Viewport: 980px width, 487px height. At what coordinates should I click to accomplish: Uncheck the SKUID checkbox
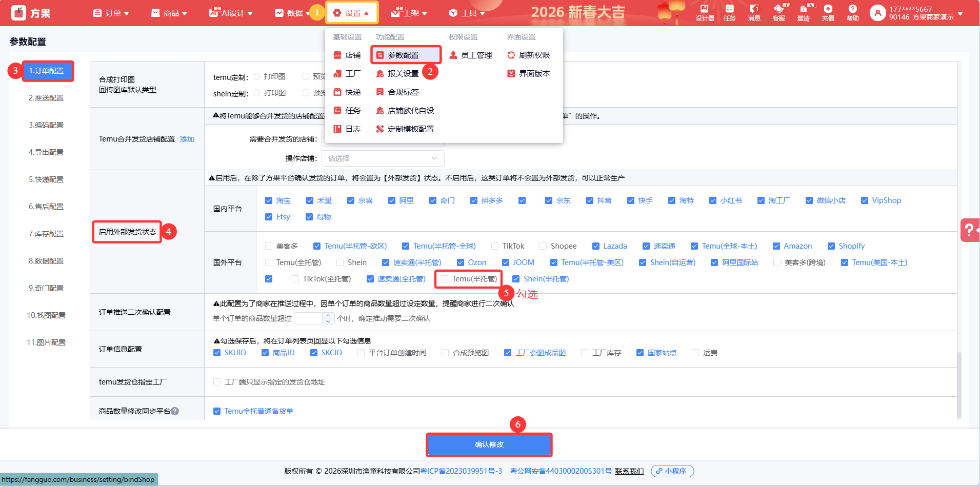click(x=217, y=353)
